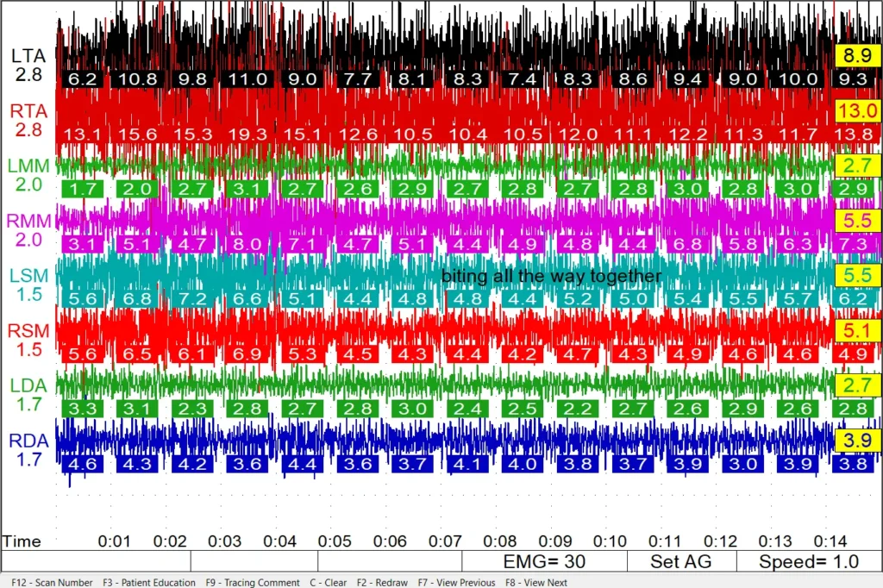883x588 pixels.
Task: Click the RMM value 7.3
Action: 855,244
